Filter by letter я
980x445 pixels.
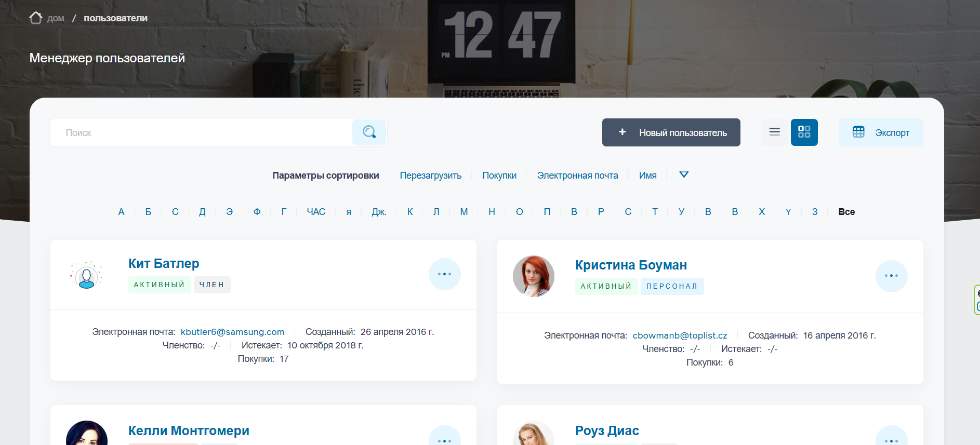point(349,212)
